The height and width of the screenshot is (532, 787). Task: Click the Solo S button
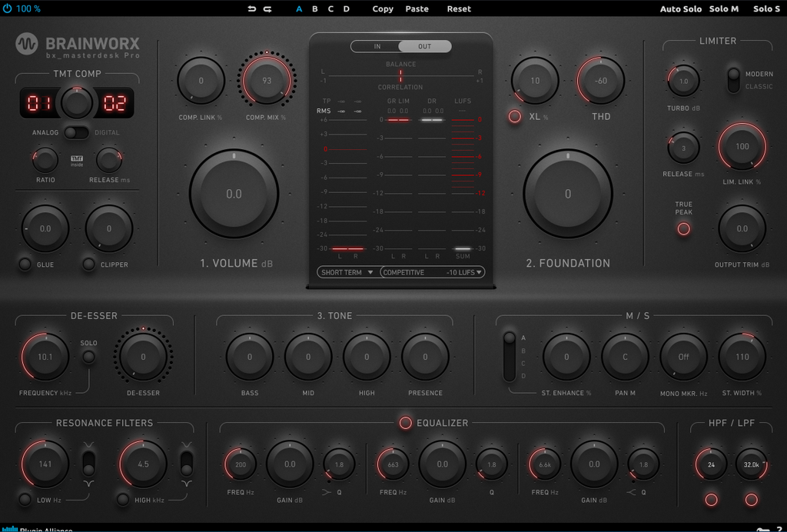point(766,9)
